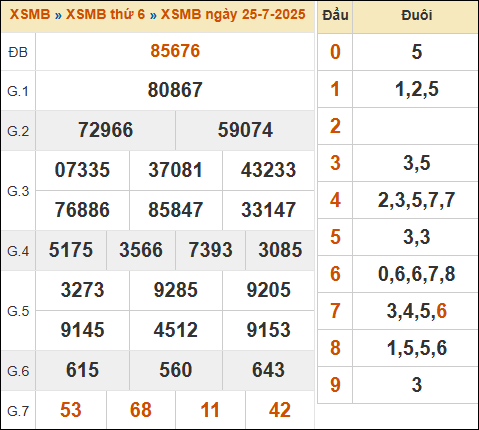Image resolution: width=479 pixels, height=430 pixels.
Task: Click G.2 number 72966
Action: (x=105, y=130)
